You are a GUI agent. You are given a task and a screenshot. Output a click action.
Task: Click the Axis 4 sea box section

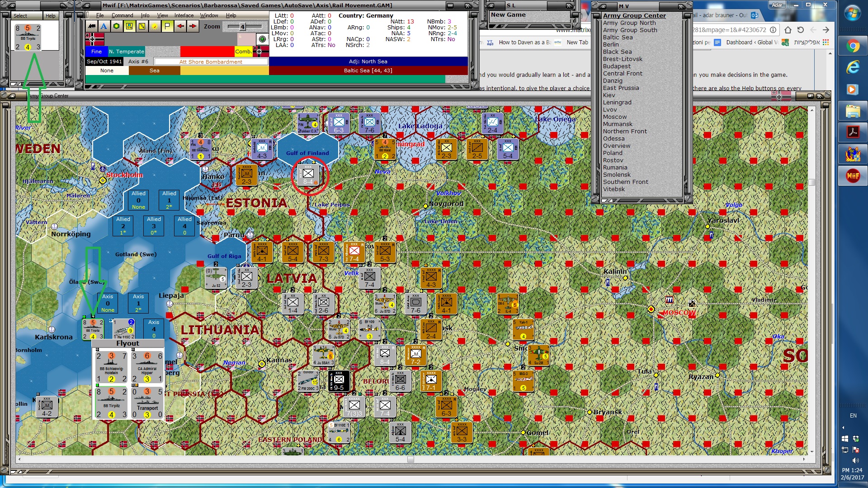point(154,329)
